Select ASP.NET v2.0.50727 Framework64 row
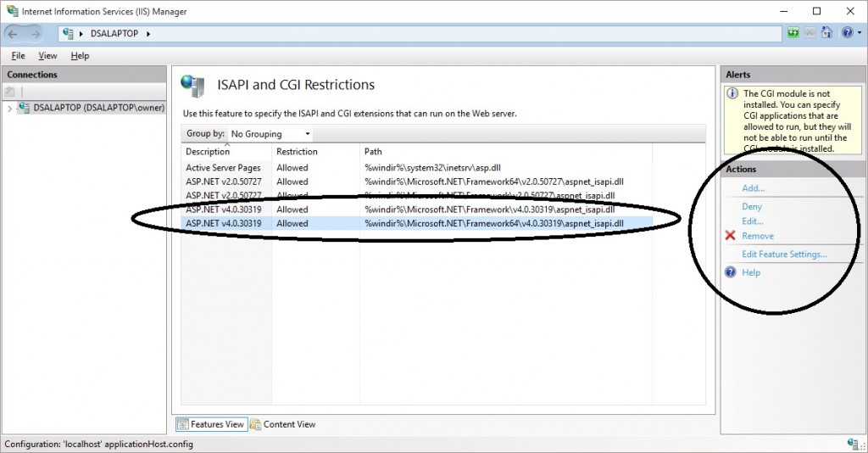Viewport: 868px width, 453px height. [416, 182]
